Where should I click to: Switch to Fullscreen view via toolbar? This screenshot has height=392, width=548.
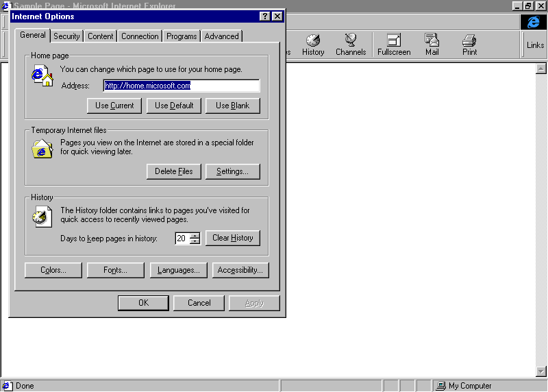coord(394,45)
